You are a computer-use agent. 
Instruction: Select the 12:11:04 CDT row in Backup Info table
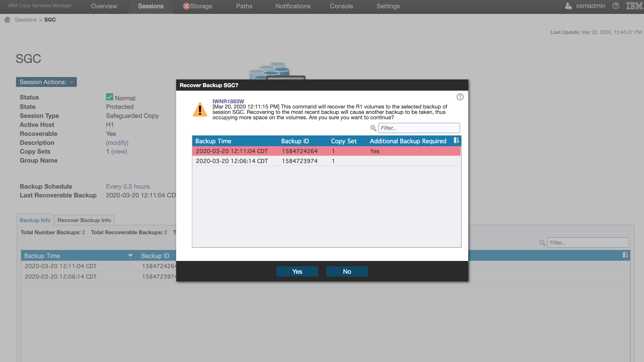coord(99,266)
